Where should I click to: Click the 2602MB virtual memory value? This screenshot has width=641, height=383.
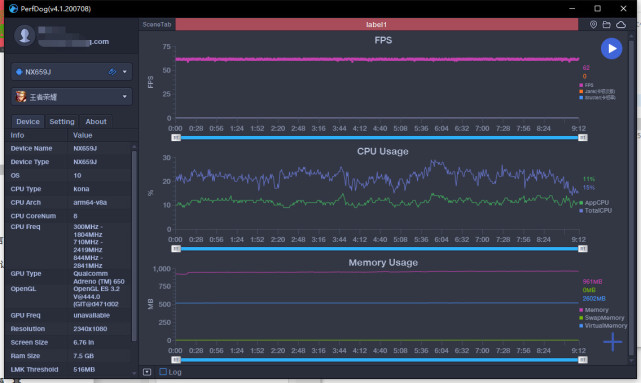pos(594,298)
